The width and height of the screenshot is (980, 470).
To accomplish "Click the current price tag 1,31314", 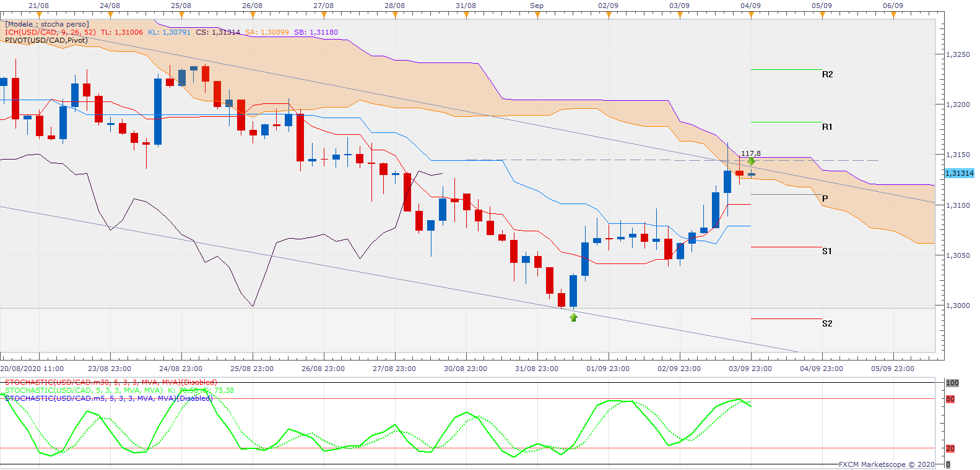I will coord(960,173).
